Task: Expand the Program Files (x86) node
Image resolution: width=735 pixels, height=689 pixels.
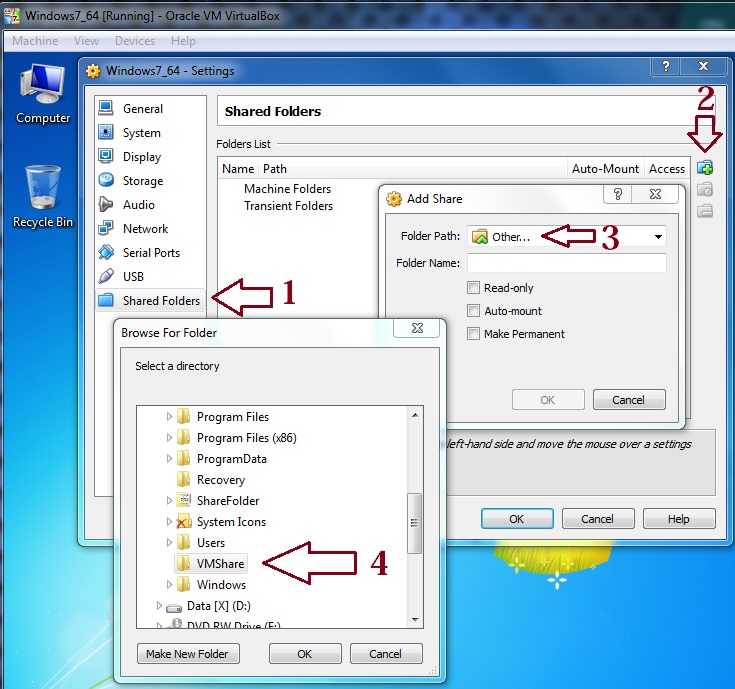Action: pos(169,437)
